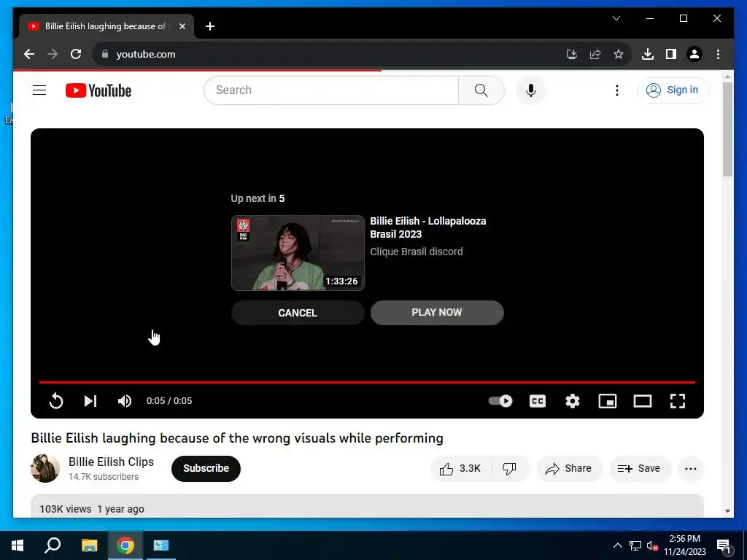This screenshot has width=747, height=560.
Task: Replay the video with replay icon
Action: pos(56,400)
